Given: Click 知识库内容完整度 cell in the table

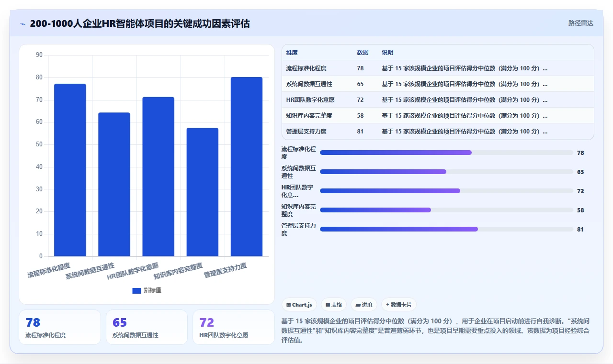Looking at the screenshot, I should click(x=309, y=116).
